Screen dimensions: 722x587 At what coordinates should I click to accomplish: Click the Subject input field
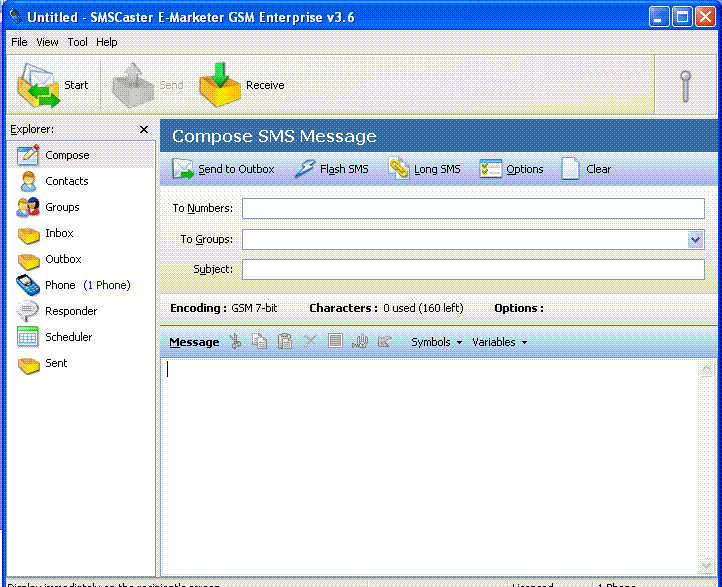(473, 269)
